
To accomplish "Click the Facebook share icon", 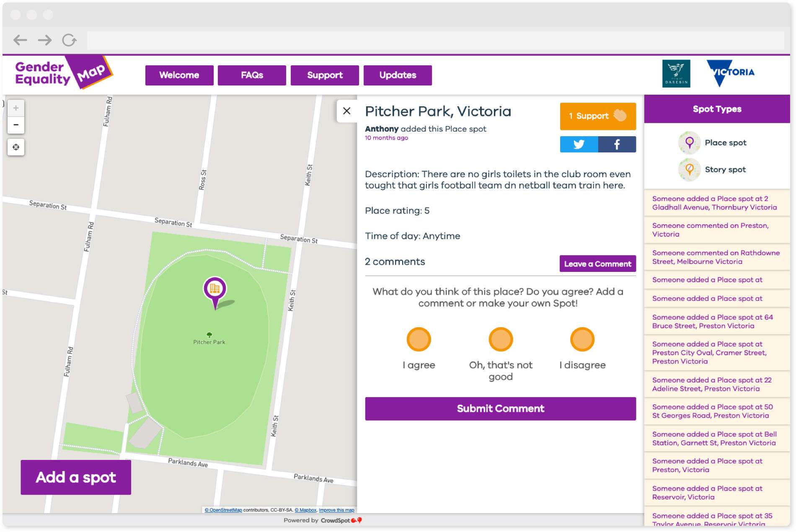I will point(617,144).
